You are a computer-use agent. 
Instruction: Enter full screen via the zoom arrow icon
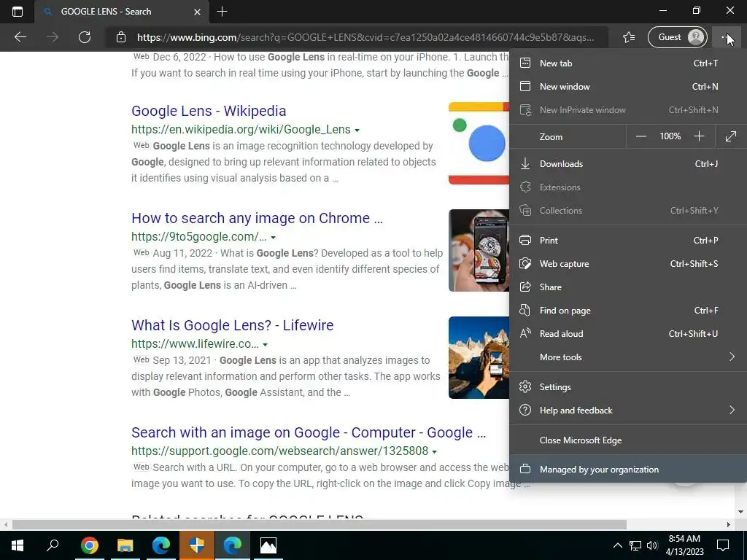pos(731,136)
